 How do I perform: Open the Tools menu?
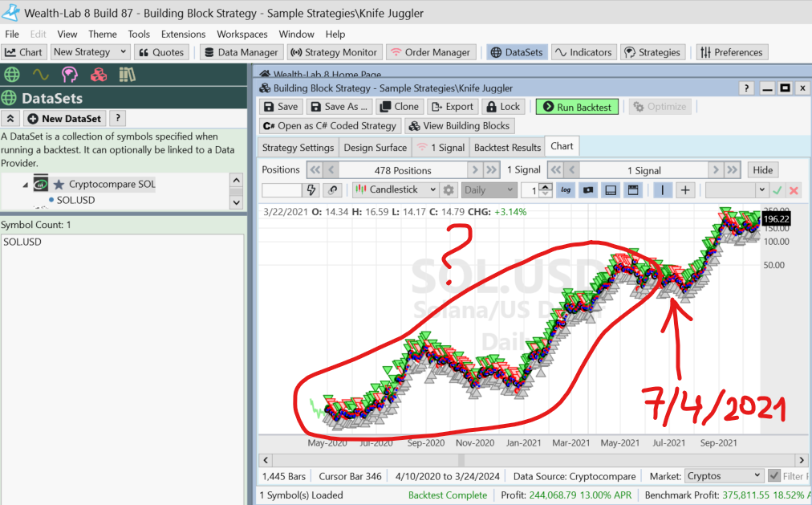click(139, 35)
